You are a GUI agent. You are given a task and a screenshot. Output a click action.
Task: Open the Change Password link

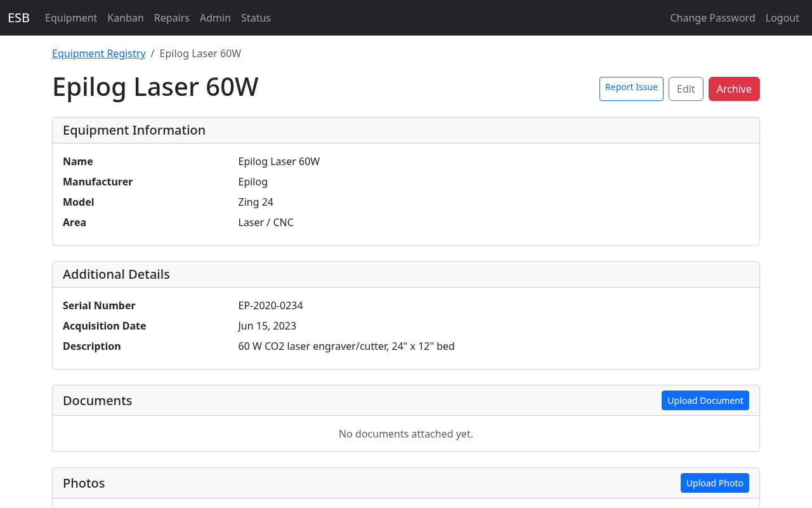(x=712, y=18)
